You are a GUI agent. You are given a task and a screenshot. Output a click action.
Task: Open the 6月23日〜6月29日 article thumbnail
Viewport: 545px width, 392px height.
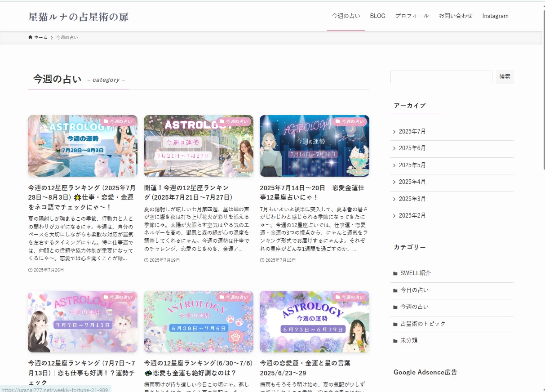point(315,322)
